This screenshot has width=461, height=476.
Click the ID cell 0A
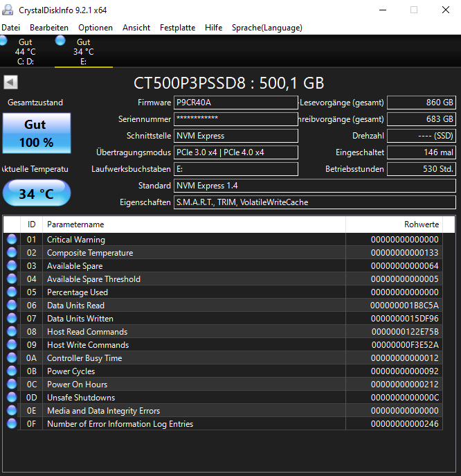click(x=32, y=358)
